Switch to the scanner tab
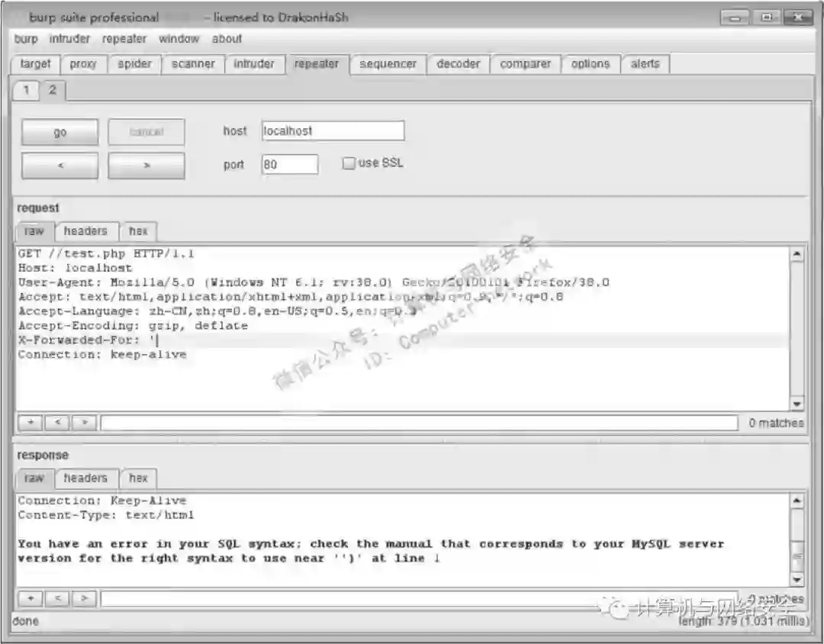Viewport: 824px width, 644px height. [x=193, y=64]
